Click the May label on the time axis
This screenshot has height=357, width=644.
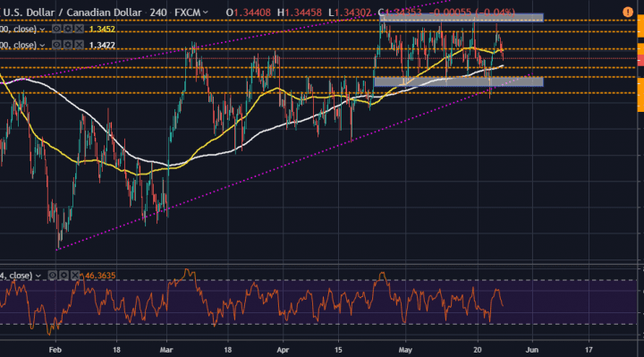click(405, 350)
